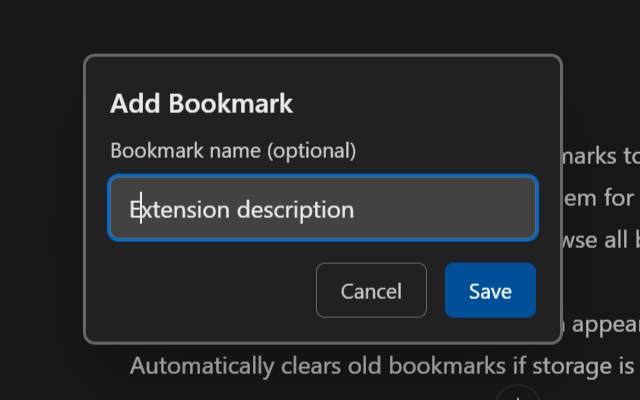Focus the Bookmark name input field
Screen dimensions: 640x400
(322, 209)
